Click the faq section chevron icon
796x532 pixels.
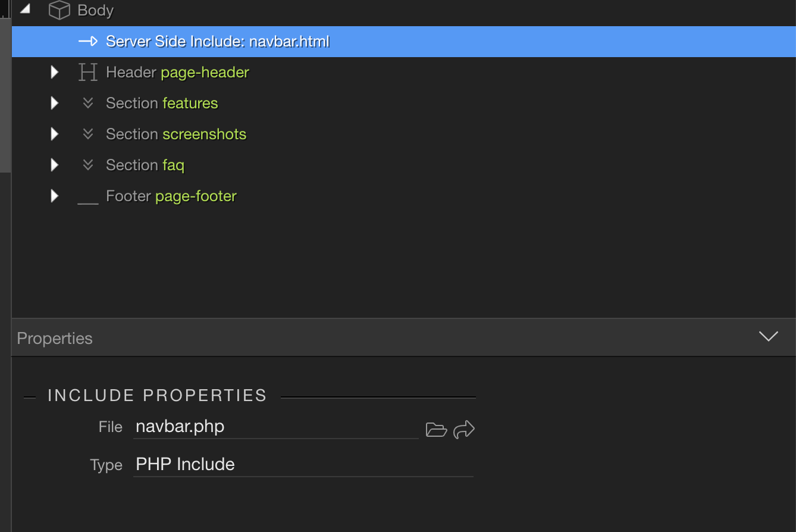click(x=87, y=165)
